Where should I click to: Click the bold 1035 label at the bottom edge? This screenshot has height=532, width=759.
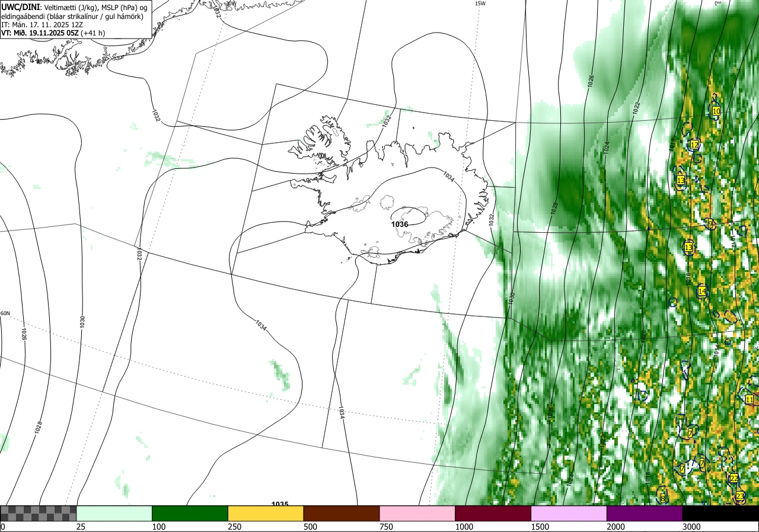tap(280, 504)
